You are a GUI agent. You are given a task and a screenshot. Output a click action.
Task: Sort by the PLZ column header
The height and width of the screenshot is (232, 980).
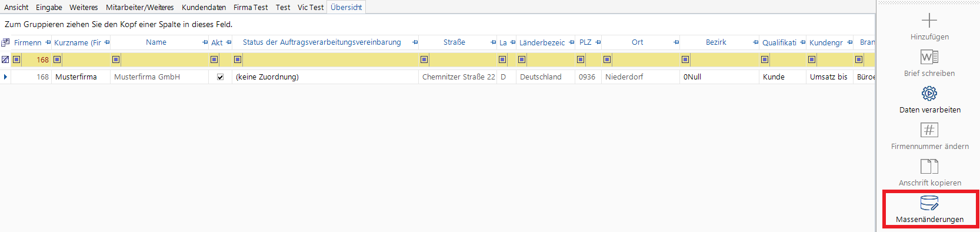coord(585,42)
